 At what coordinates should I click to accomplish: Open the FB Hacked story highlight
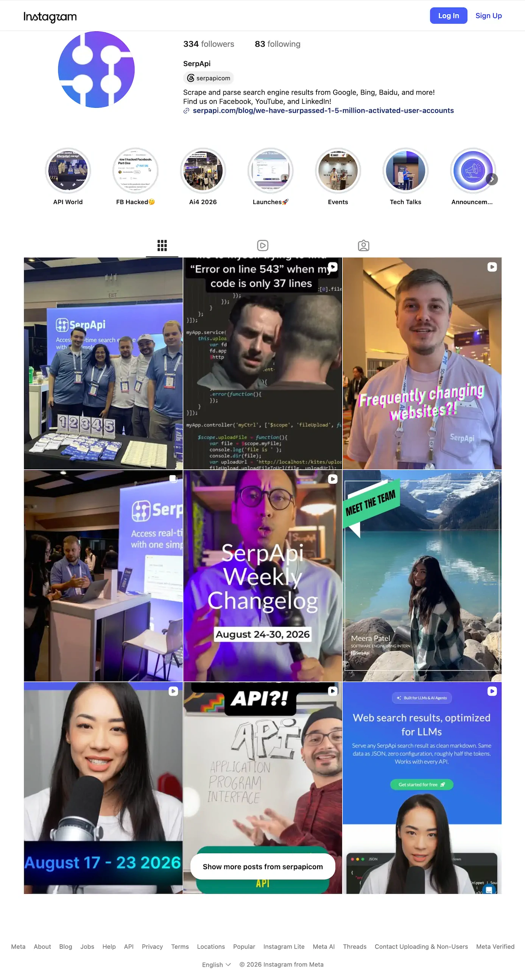click(x=136, y=171)
